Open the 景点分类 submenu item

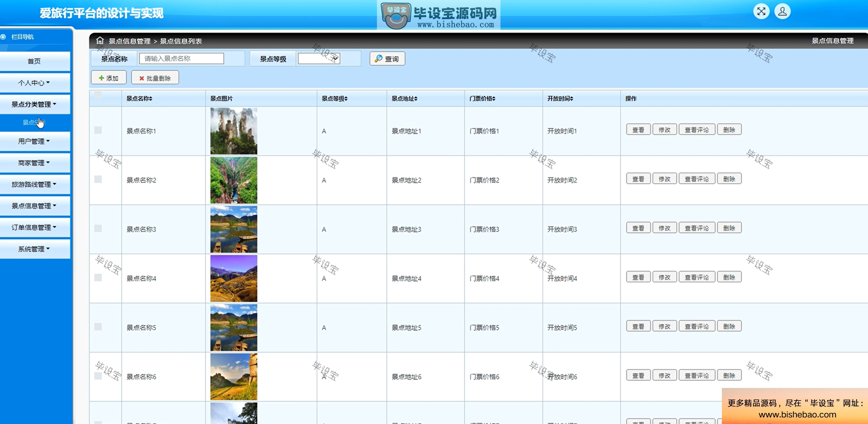pos(34,122)
